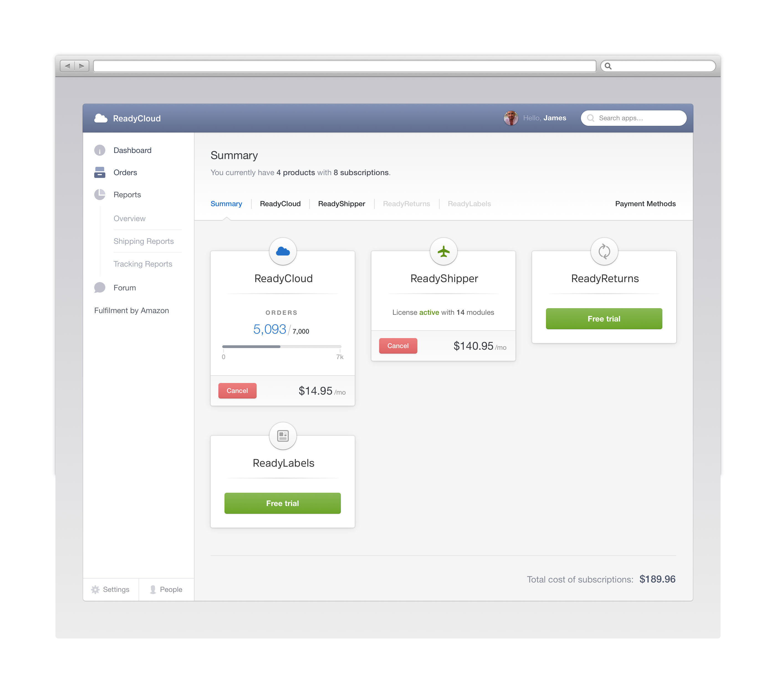
Task: Click the ReadyLabels document icon
Action: pos(283,435)
